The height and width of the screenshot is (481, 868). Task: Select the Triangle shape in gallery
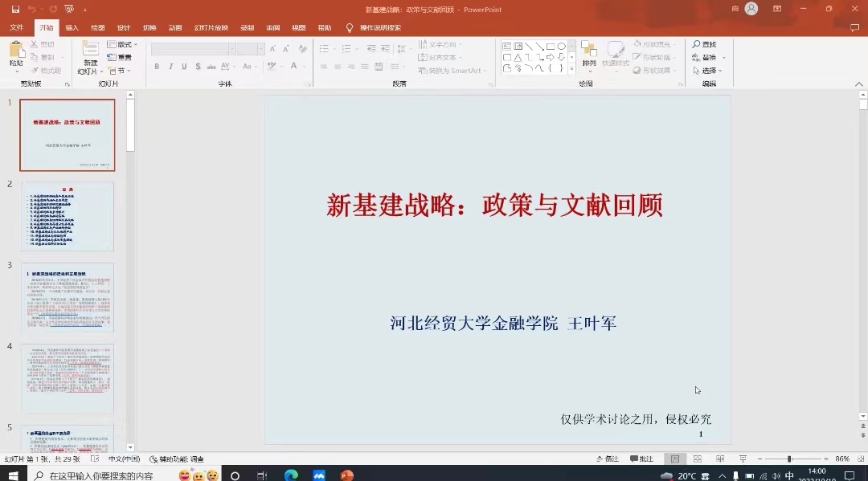pyautogui.click(x=518, y=58)
